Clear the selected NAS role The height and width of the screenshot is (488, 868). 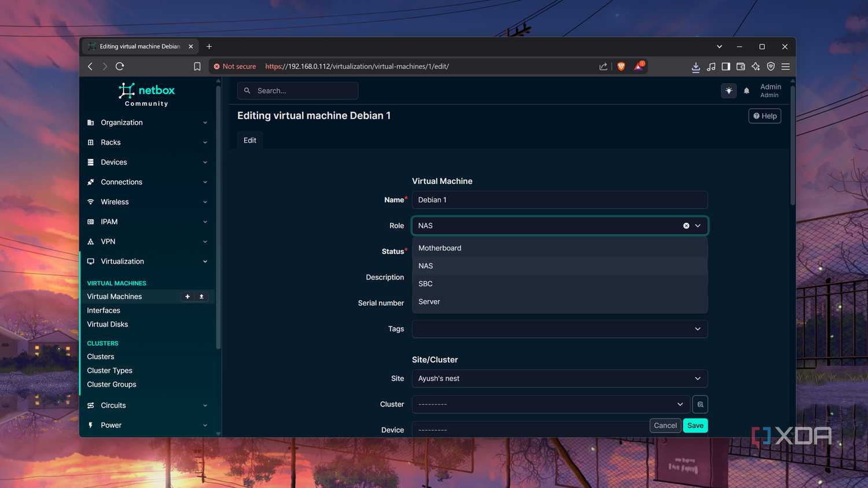686,226
